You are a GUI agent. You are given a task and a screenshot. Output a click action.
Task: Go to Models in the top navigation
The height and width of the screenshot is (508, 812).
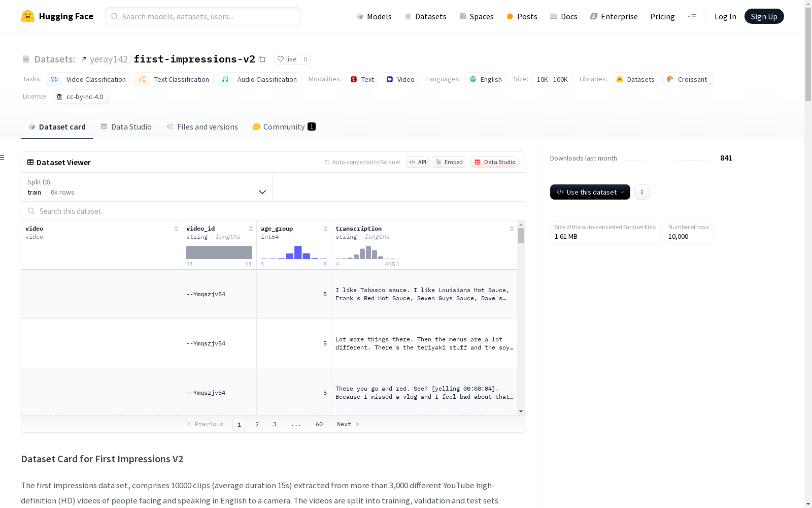point(374,16)
